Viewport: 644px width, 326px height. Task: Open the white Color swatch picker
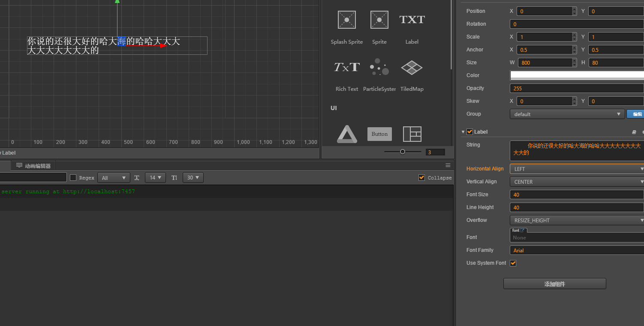pyautogui.click(x=577, y=75)
